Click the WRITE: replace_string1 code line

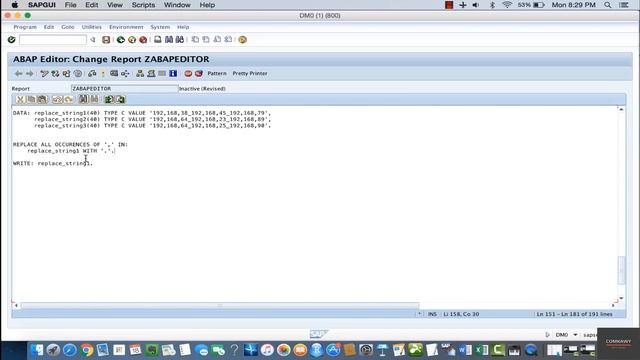coord(53,163)
